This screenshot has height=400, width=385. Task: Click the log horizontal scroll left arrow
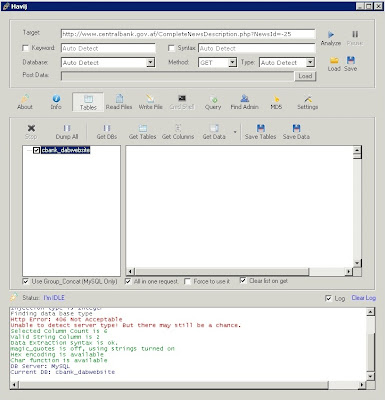[x=14, y=385]
